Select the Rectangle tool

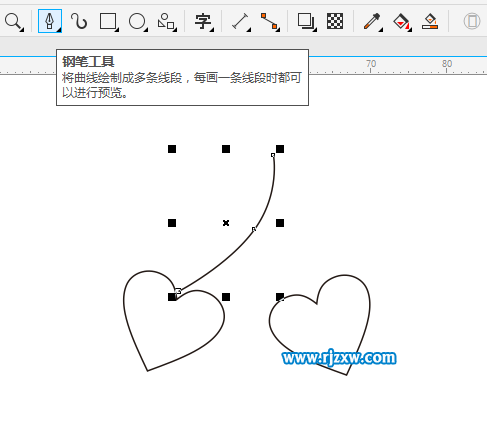(x=108, y=22)
